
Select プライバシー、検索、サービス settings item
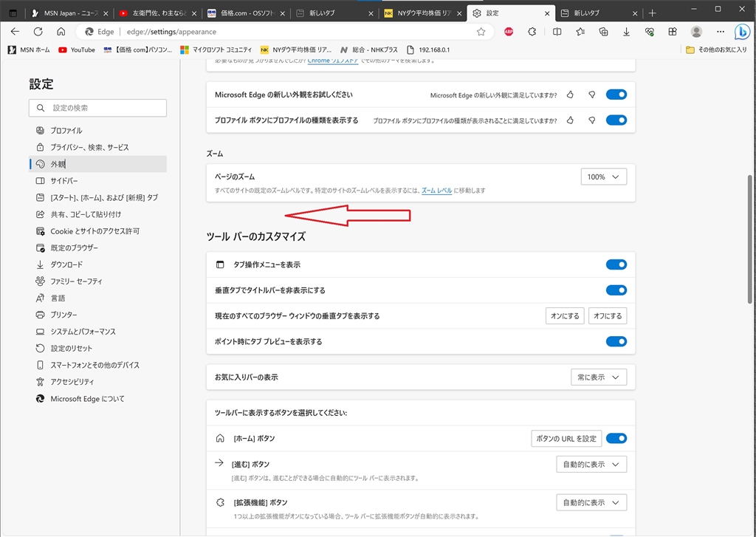pos(98,147)
